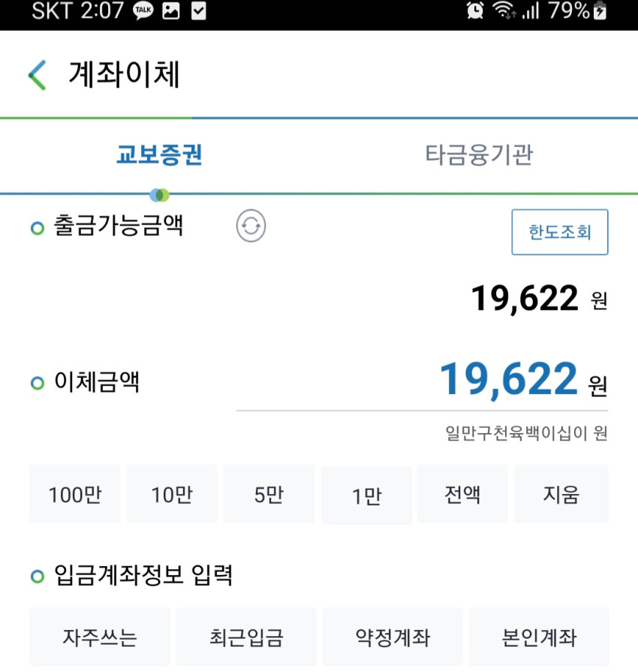
Task: Open 한도조회 limit inquiry
Action: pos(560,232)
